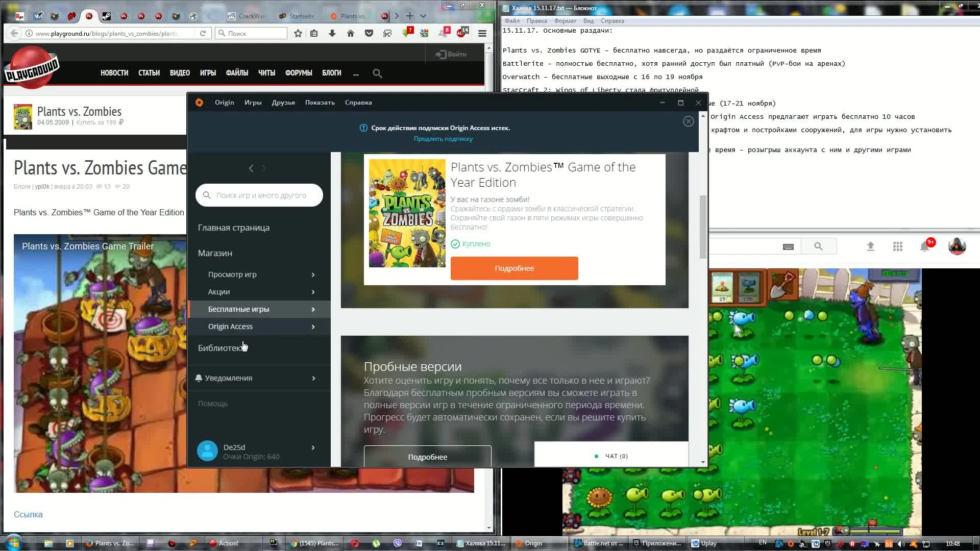
Task: Open YouTube apps grid icon
Action: pyautogui.click(x=898, y=247)
